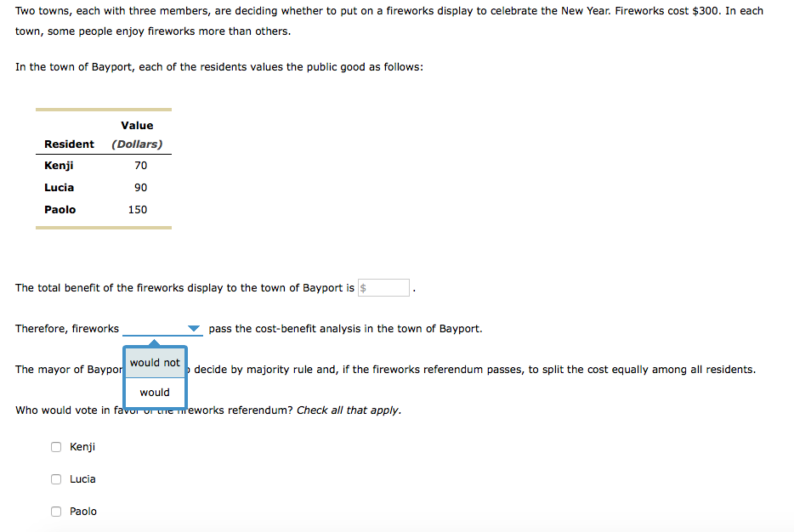The height and width of the screenshot is (532, 794).
Task: Open the fireworks pass dropdown arrow
Action: (x=194, y=329)
